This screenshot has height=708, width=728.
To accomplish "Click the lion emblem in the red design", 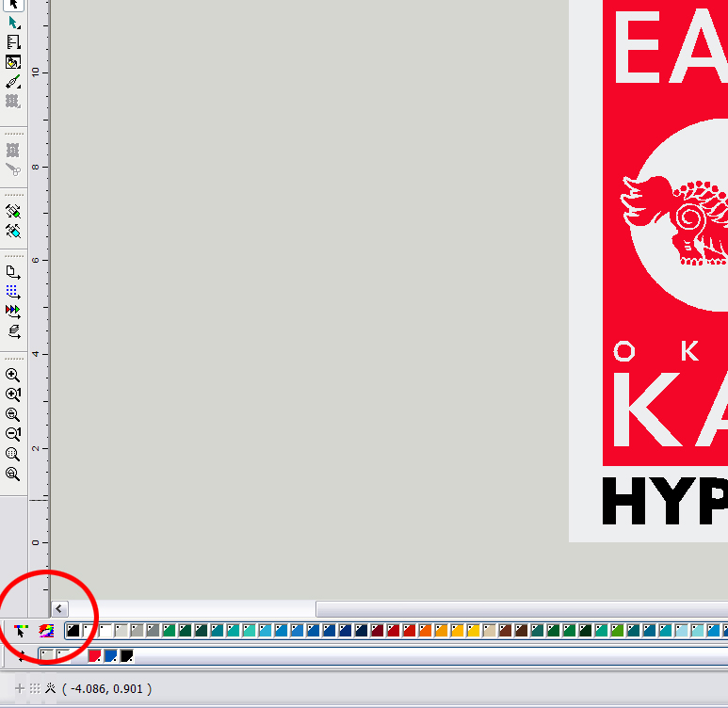I will coord(674,220).
